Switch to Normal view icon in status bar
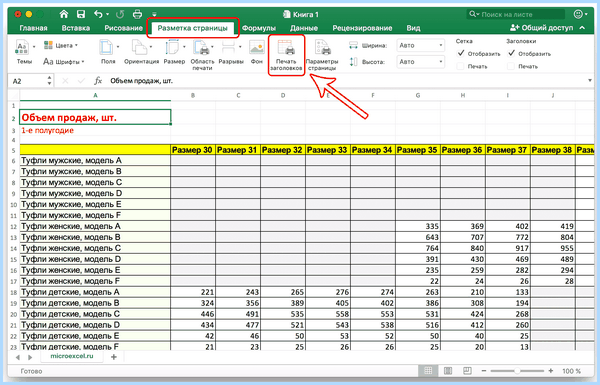600x385 pixels. pyautogui.click(x=428, y=370)
